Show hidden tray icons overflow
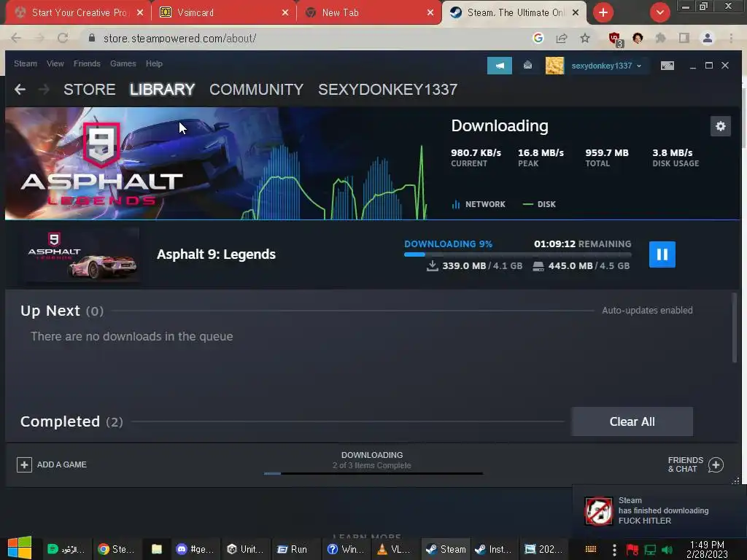 pos(614,550)
